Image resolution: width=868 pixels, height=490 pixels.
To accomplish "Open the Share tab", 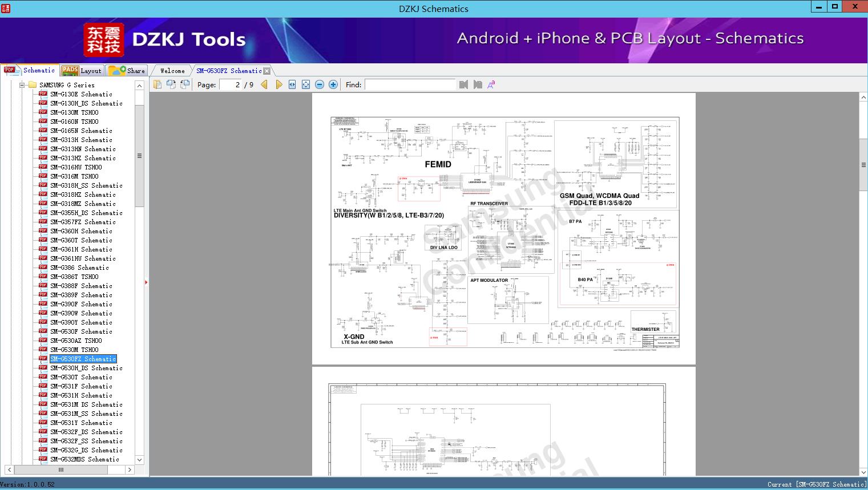I will [x=127, y=71].
